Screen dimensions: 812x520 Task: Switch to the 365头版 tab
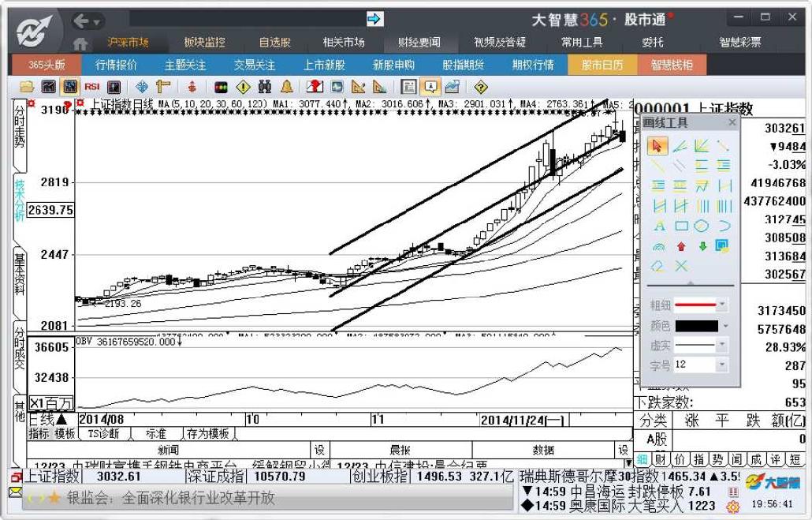(x=46, y=65)
